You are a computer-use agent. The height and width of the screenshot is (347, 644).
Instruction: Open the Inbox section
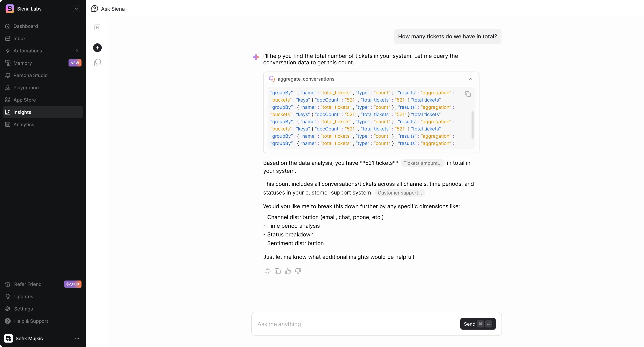[x=20, y=38]
